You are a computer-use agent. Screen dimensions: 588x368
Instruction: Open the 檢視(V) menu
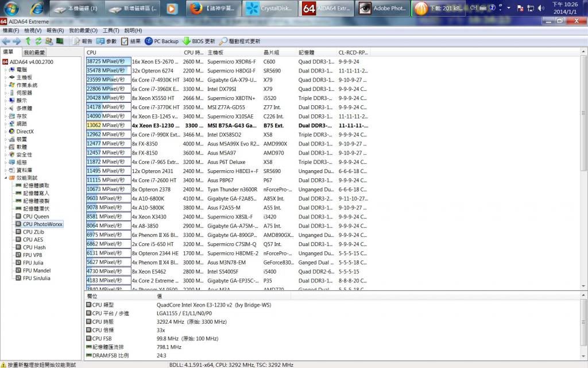[x=33, y=30]
